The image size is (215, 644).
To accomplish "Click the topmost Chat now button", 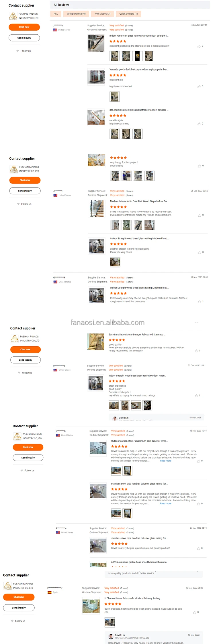I will (x=24, y=27).
